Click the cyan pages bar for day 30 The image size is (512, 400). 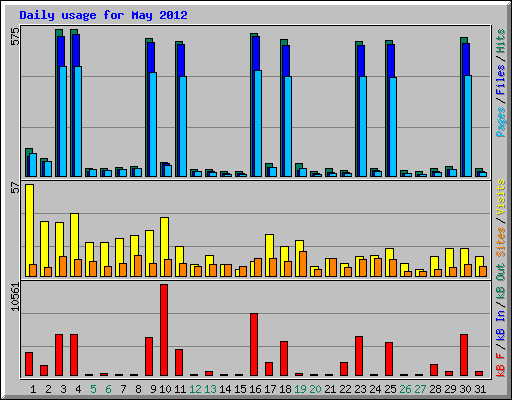coord(468,126)
